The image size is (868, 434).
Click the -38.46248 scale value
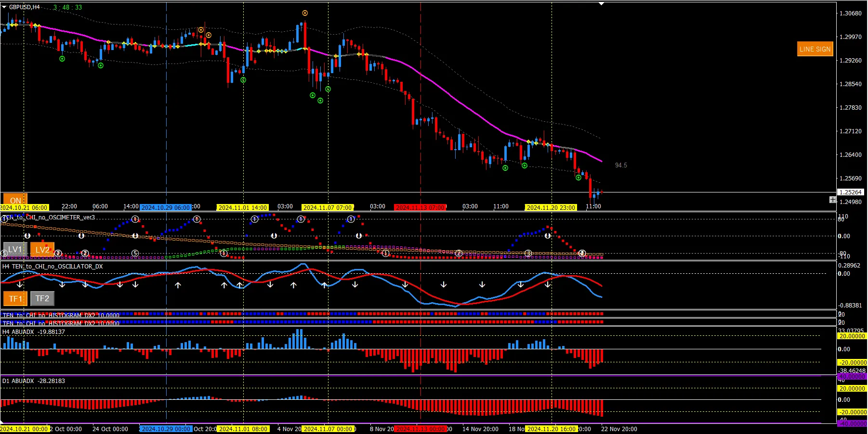click(852, 371)
